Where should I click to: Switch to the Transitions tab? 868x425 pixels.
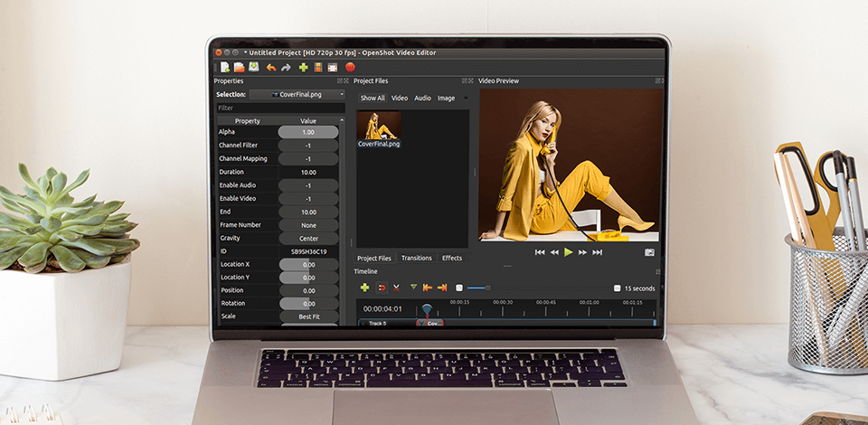(x=416, y=258)
